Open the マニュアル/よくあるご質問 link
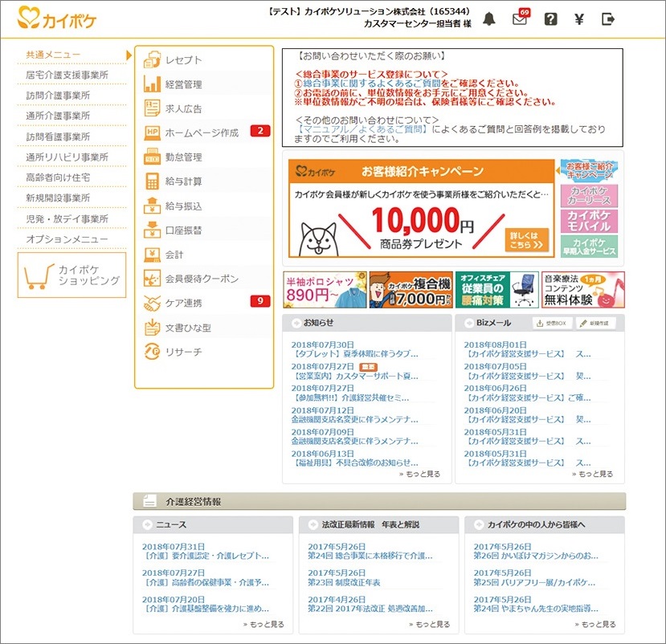Viewport: 666px width, 644px height. coord(362,129)
